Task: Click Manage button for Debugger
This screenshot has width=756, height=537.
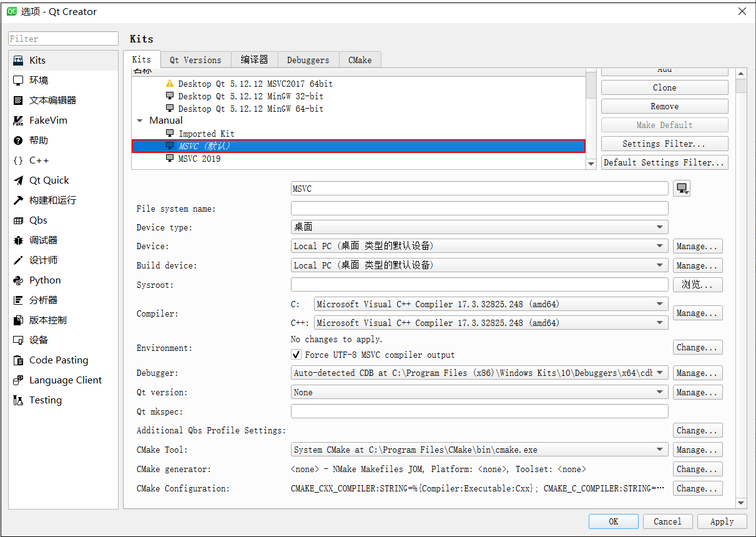Action: [698, 373]
